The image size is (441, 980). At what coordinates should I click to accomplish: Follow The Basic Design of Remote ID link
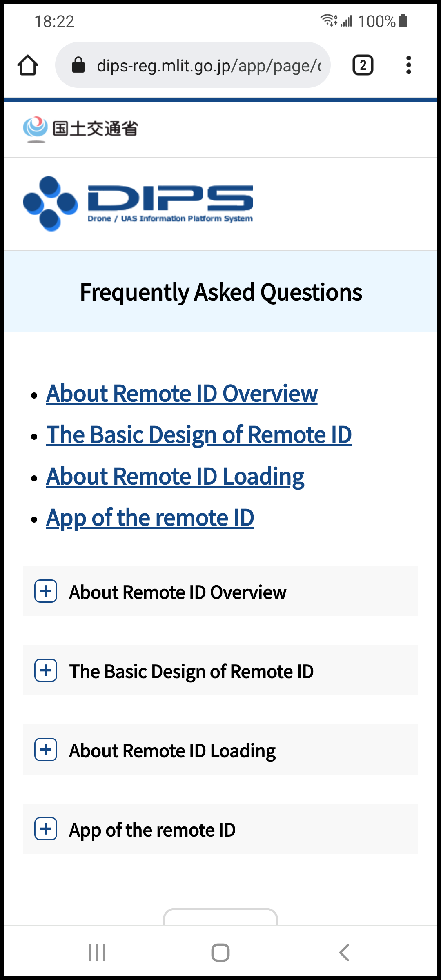pos(199,435)
